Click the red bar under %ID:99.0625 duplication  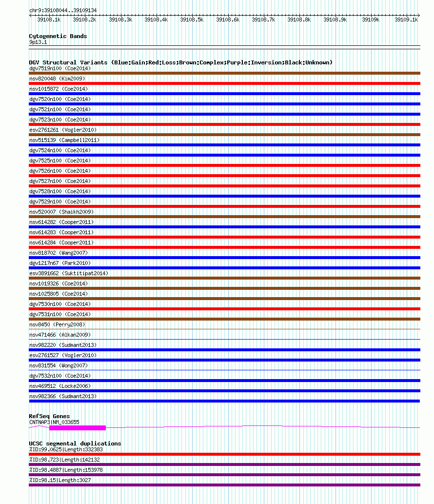[224, 454]
